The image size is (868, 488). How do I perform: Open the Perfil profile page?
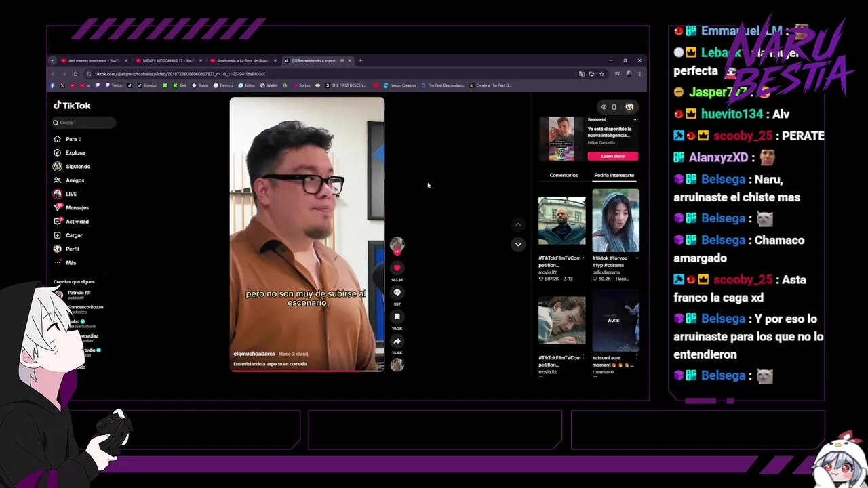pos(66,249)
